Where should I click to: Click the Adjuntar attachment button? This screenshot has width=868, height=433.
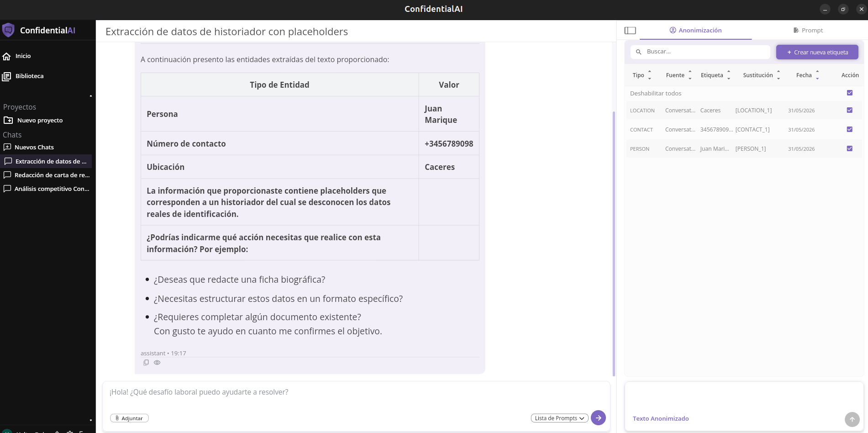pos(129,418)
